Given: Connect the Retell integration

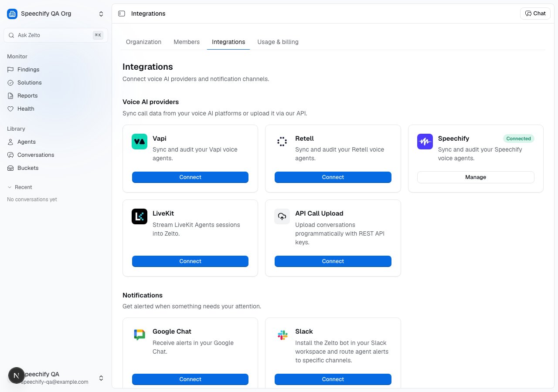Looking at the screenshot, I should coord(333,177).
